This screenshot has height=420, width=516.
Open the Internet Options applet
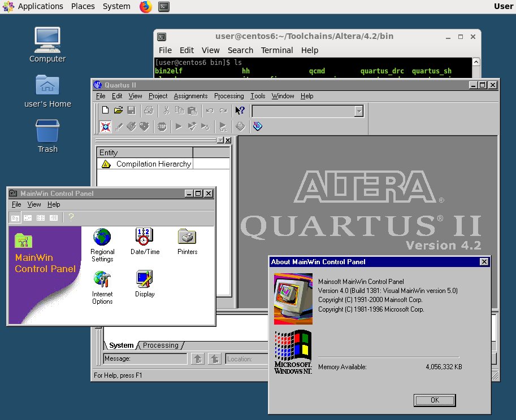coord(102,287)
